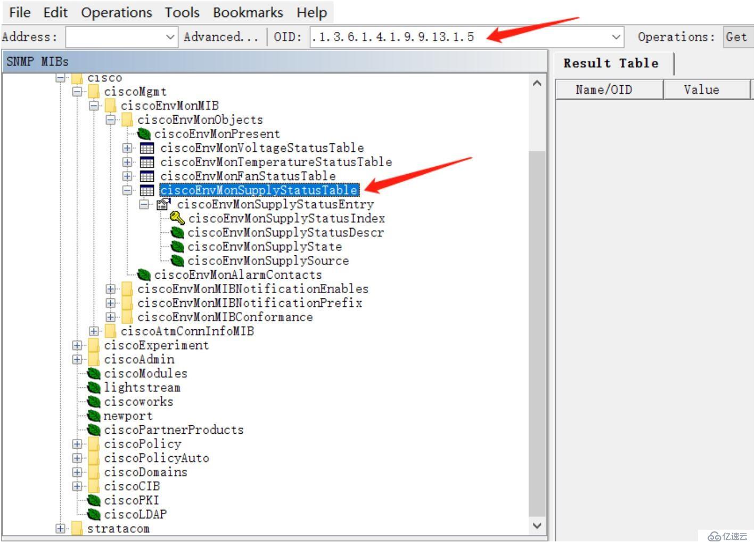Click the Advanced... button
Viewport: 756px width, 543px height.
pos(221,37)
